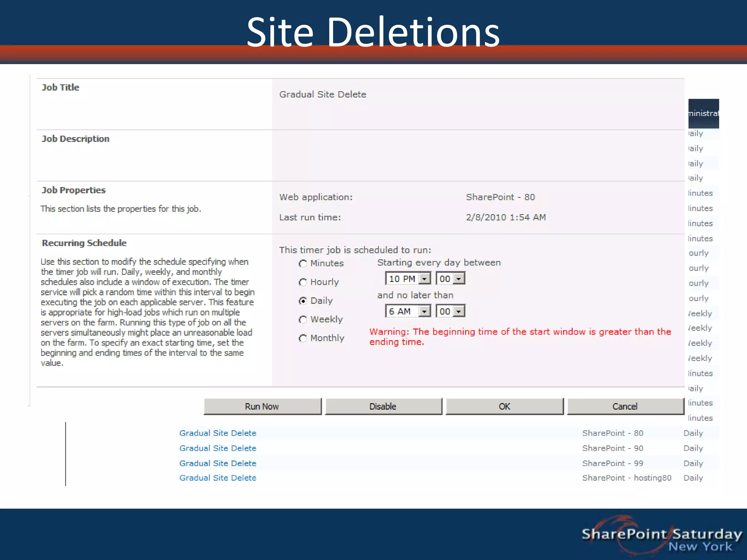Click the OK button
Screen dimensions: 747x560
tap(504, 406)
